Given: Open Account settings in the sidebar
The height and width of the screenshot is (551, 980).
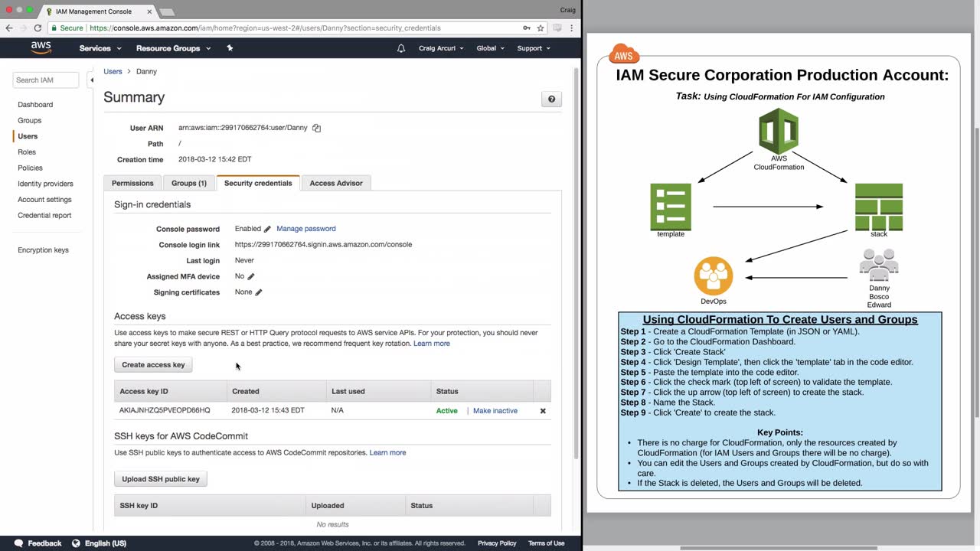Looking at the screenshot, I should click(44, 200).
